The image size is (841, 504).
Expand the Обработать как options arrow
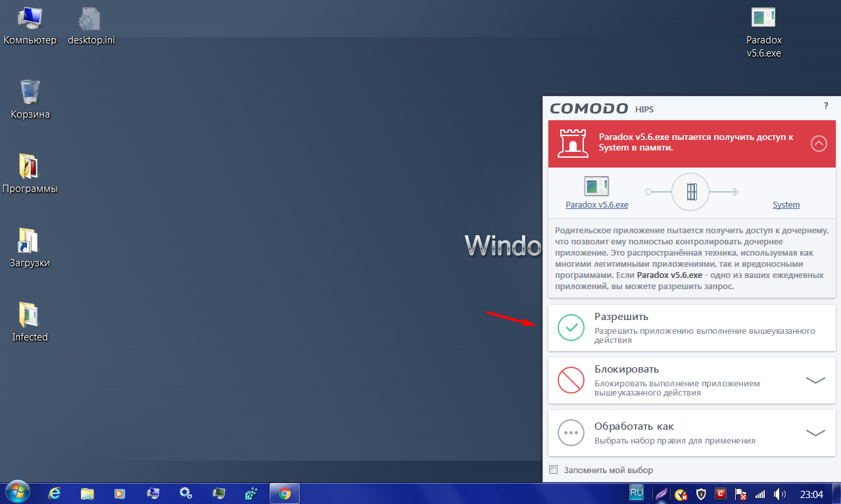coord(815,433)
